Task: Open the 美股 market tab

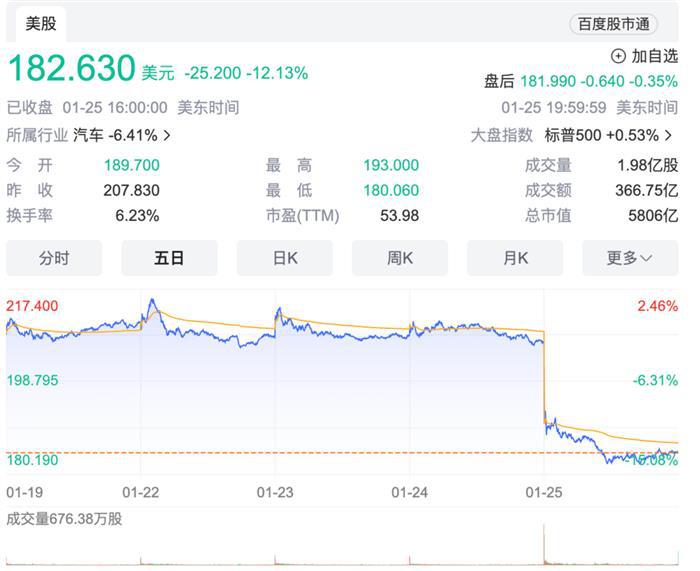Action: [41, 23]
